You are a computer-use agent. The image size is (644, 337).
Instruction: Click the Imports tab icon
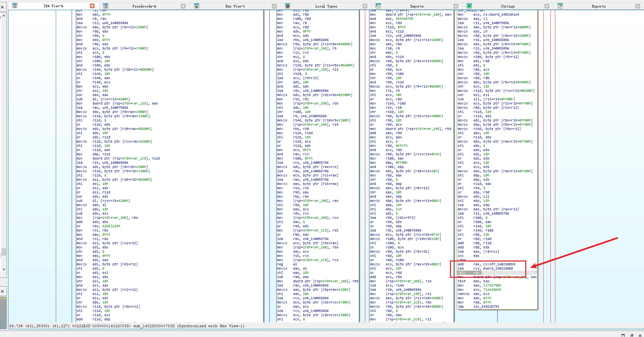(378, 6)
